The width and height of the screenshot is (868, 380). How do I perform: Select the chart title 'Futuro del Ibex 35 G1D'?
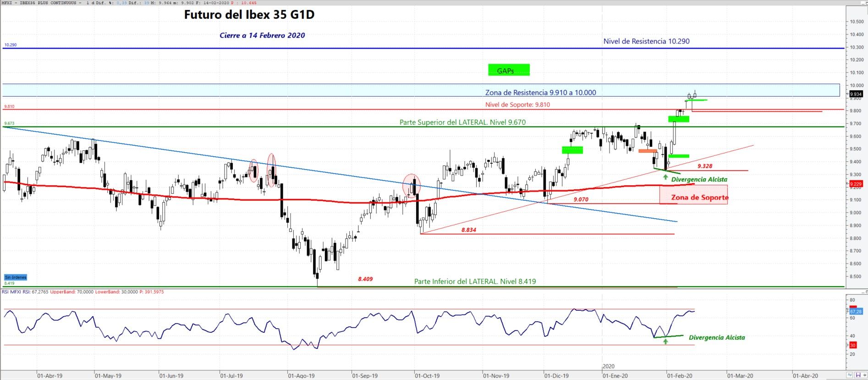(x=249, y=15)
